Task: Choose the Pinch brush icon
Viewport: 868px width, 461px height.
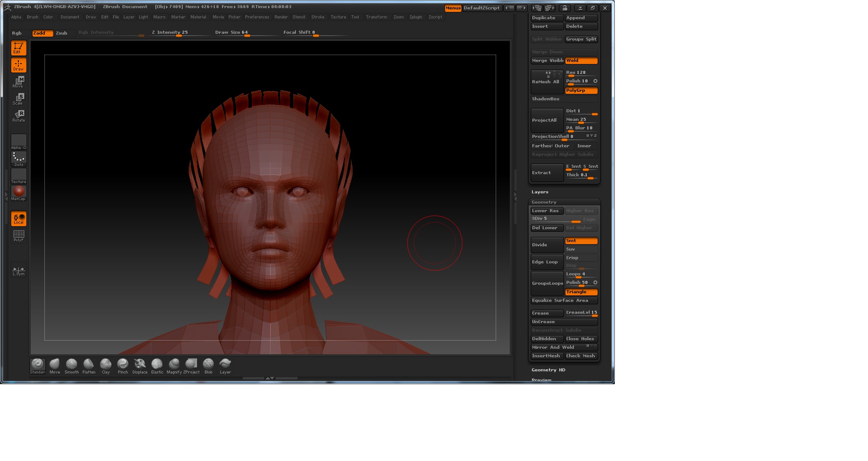Action: point(123,365)
